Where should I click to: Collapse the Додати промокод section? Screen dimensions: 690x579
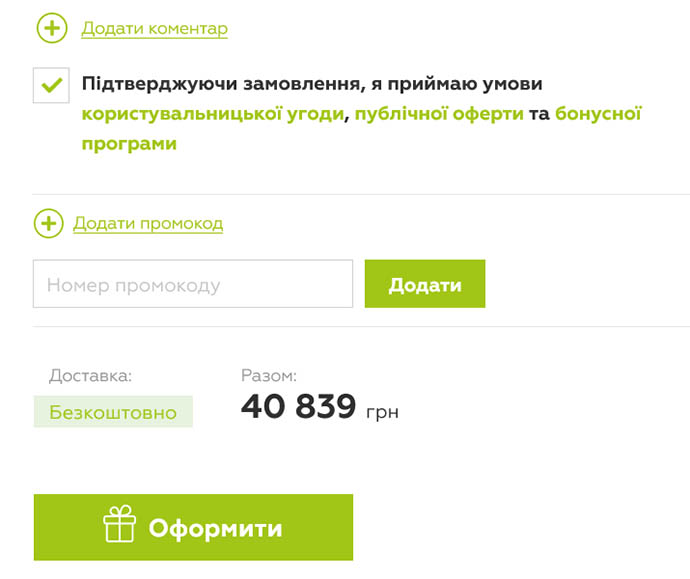[x=148, y=224]
